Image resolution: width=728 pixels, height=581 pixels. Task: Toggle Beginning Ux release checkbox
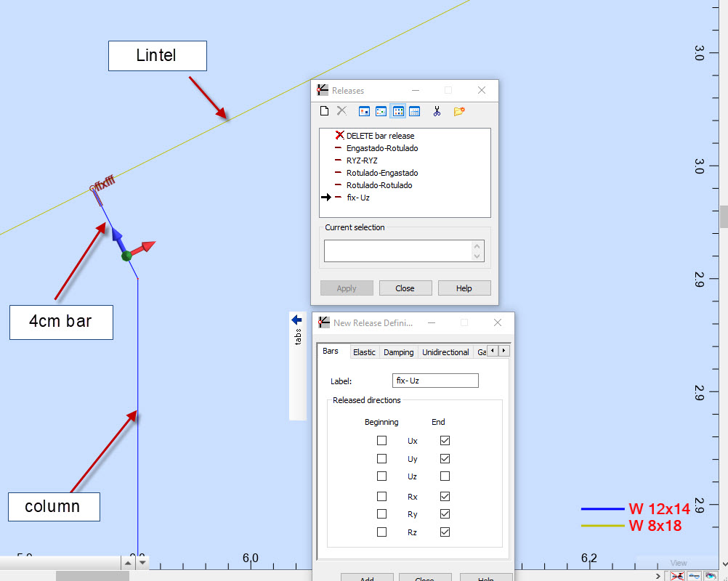point(381,440)
